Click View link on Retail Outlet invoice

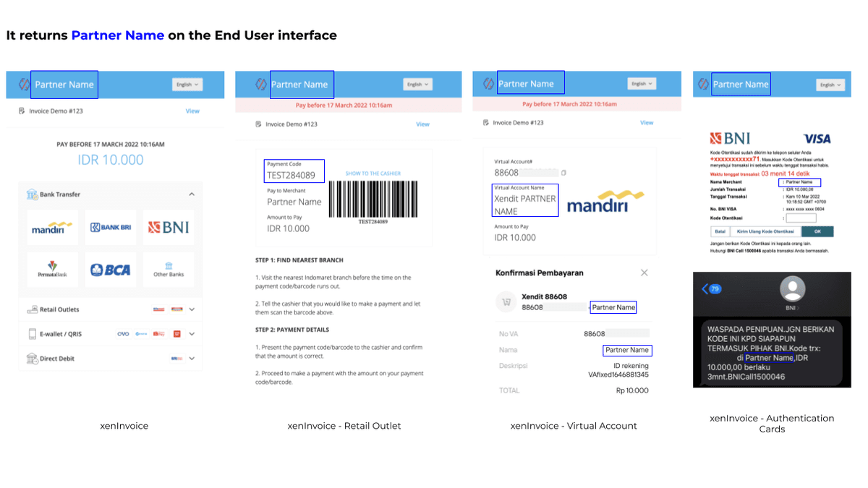(422, 124)
